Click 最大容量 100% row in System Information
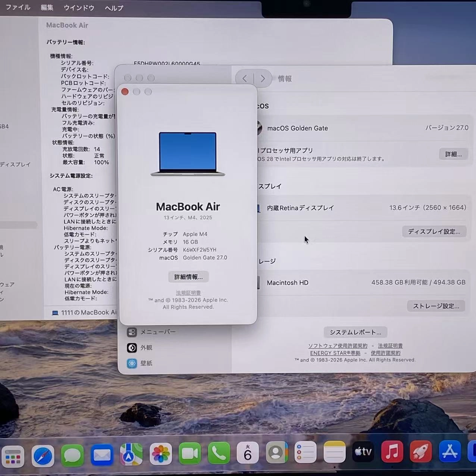The height and width of the screenshot is (476, 476). (x=86, y=162)
